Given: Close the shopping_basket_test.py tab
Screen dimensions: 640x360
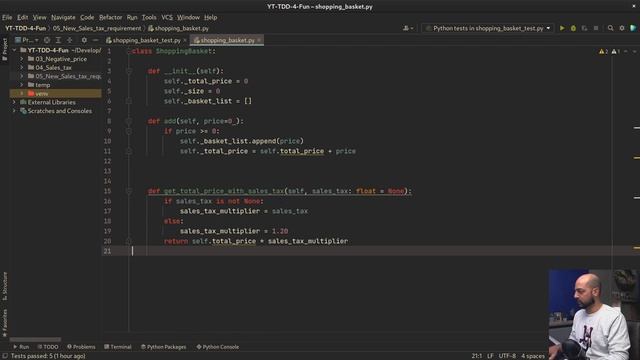Looking at the screenshot, I should tap(185, 40).
